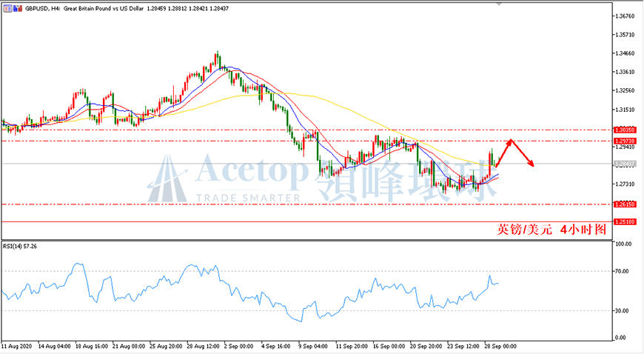
Task: Click the 11 Aug 2020 date label
Action: (x=17, y=347)
